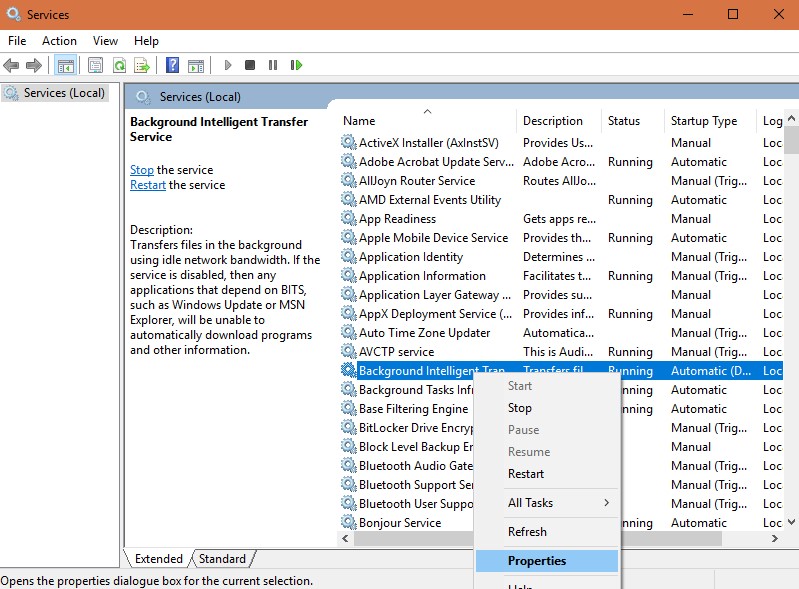Click the Refresh toolbar icon
This screenshot has width=799, height=589.
pyautogui.click(x=119, y=66)
